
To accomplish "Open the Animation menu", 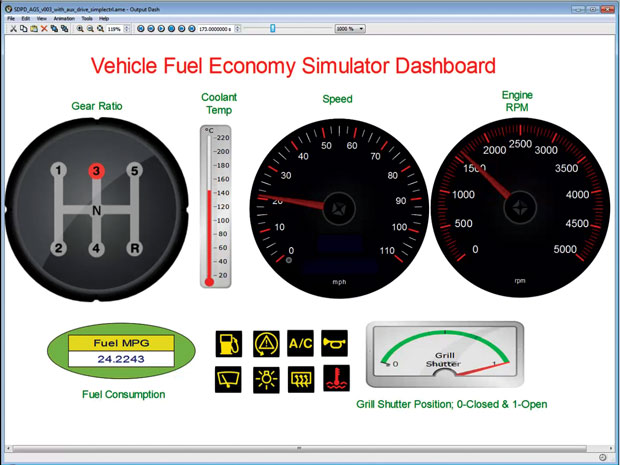I will 64,19.
